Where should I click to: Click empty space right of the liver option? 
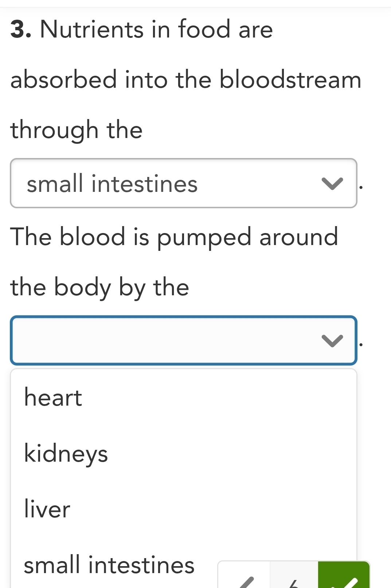click(x=219, y=509)
